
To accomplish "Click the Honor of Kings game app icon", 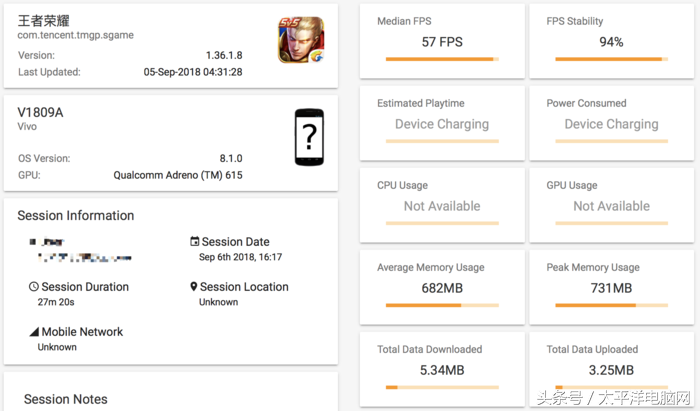I will pos(301,40).
